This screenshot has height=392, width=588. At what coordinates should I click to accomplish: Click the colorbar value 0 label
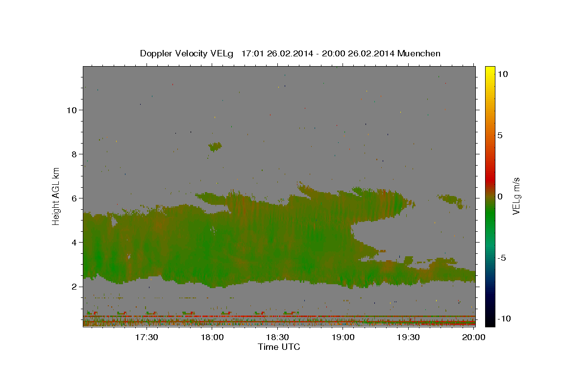click(x=500, y=196)
